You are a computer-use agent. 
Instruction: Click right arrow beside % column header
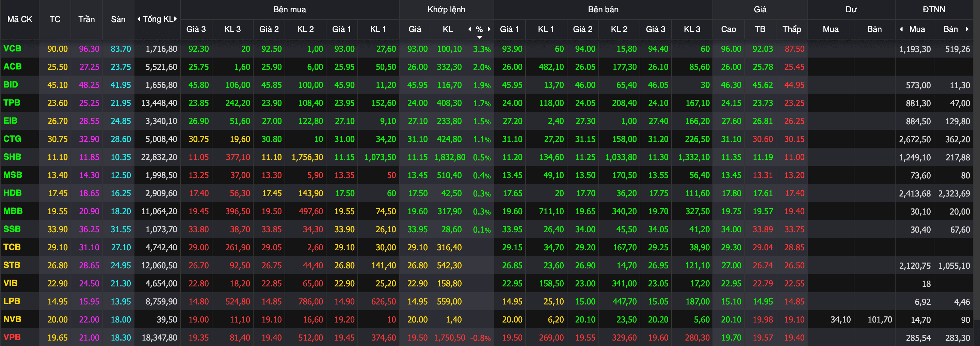pyautogui.click(x=489, y=29)
